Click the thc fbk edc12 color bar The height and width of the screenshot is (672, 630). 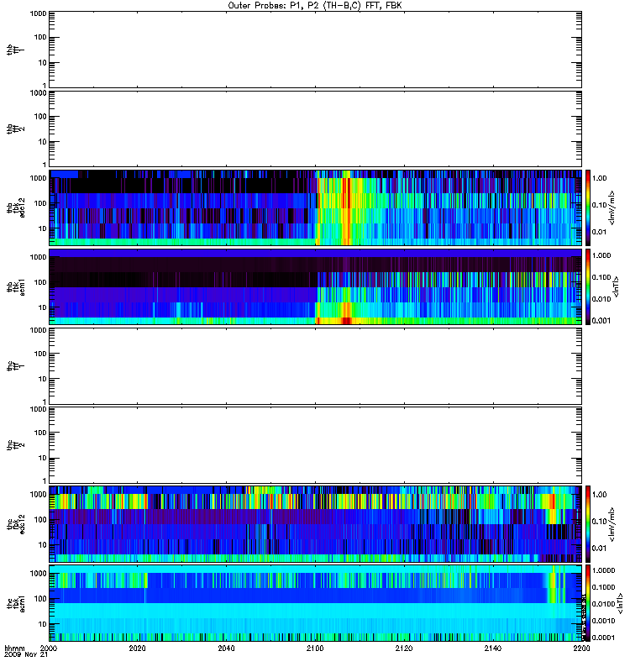tap(588, 523)
